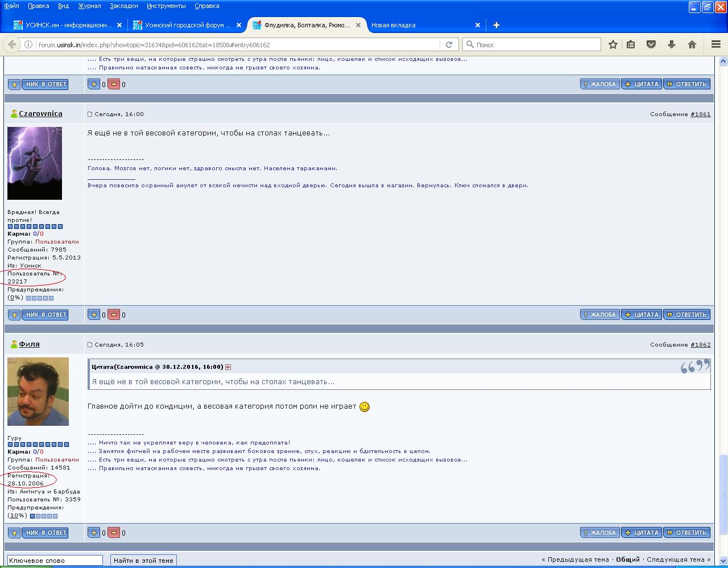
Task: Open the Закладки menu
Action: [x=123, y=6]
